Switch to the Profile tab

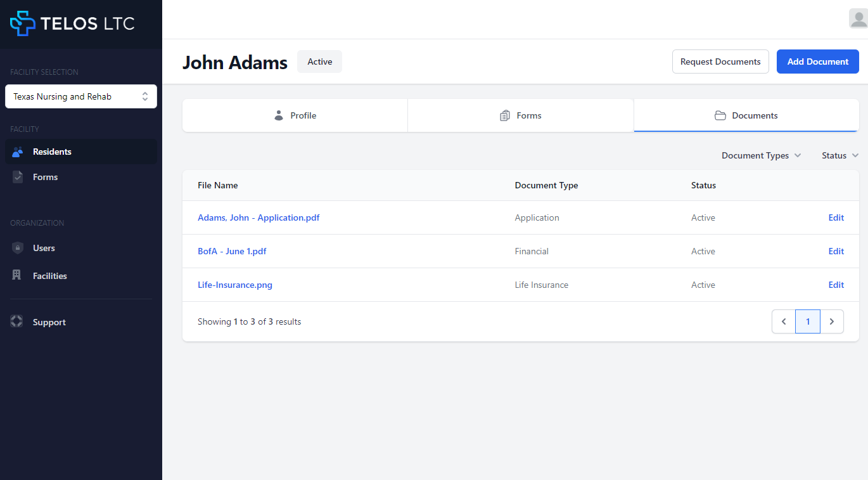(x=295, y=115)
